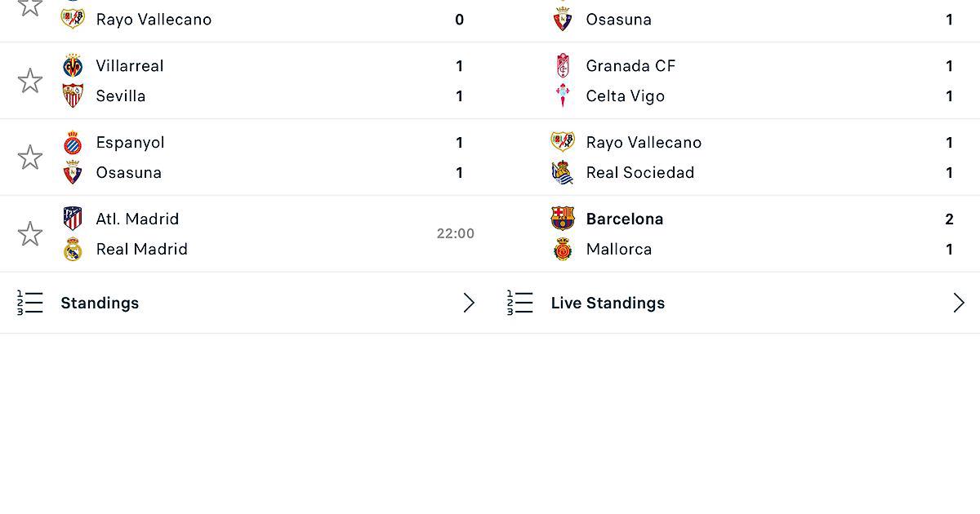980x514 pixels.
Task: Open the Celta Vigo team link
Action: point(626,96)
